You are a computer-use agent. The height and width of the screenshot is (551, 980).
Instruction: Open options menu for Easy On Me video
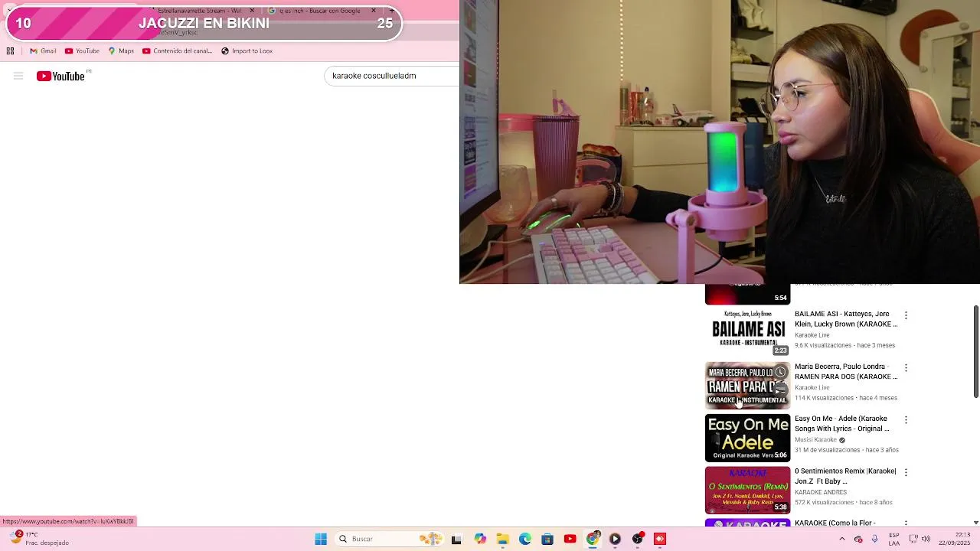click(906, 420)
